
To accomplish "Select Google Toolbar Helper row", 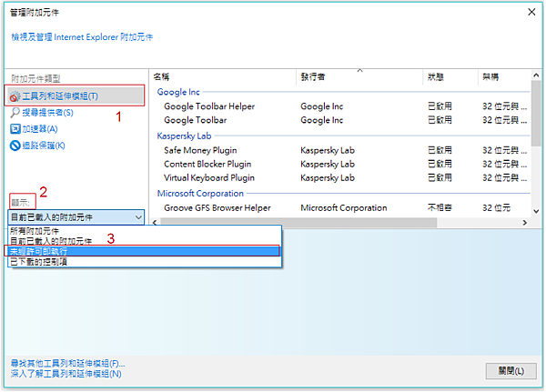I will (341, 106).
